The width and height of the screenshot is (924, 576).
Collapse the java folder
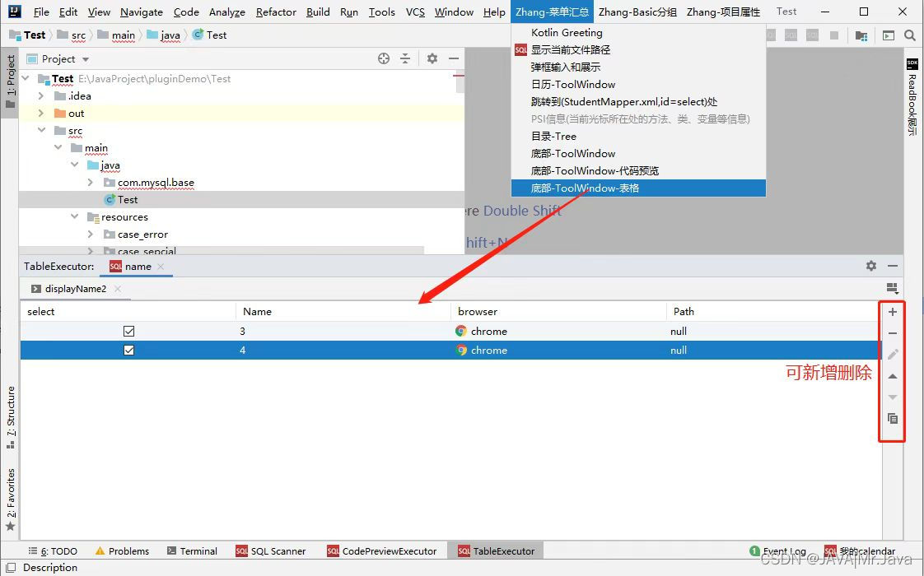74,165
